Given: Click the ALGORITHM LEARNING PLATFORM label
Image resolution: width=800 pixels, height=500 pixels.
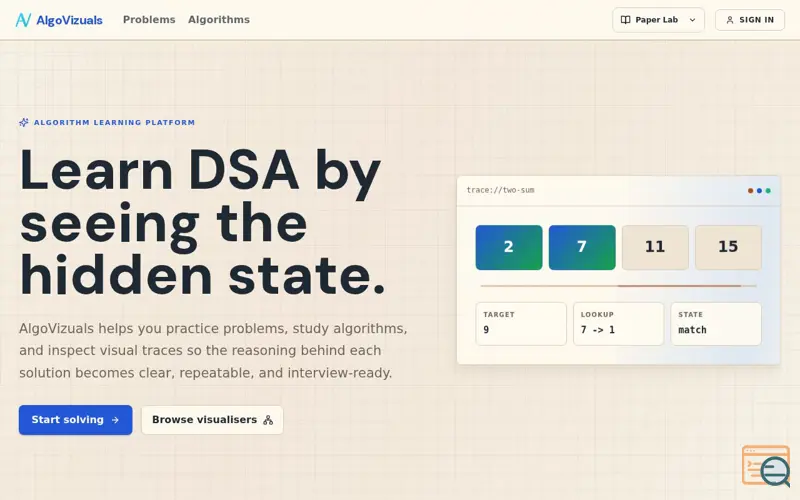Looking at the screenshot, I should pos(114,122).
